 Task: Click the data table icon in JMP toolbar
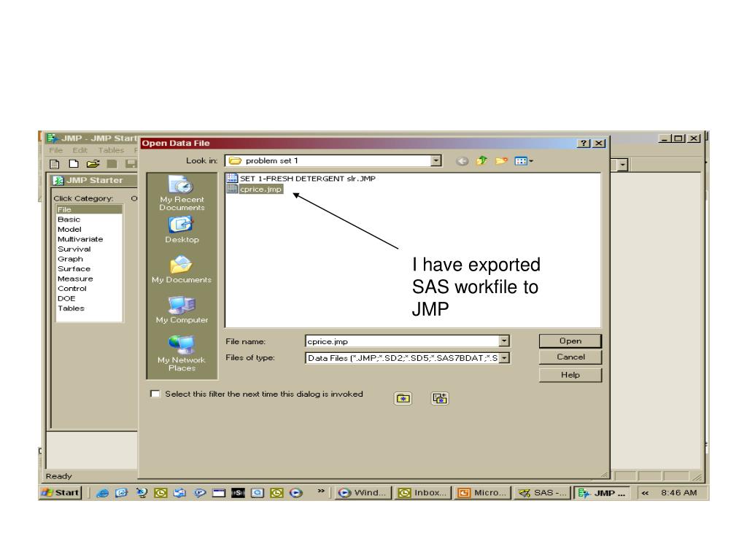(55, 164)
